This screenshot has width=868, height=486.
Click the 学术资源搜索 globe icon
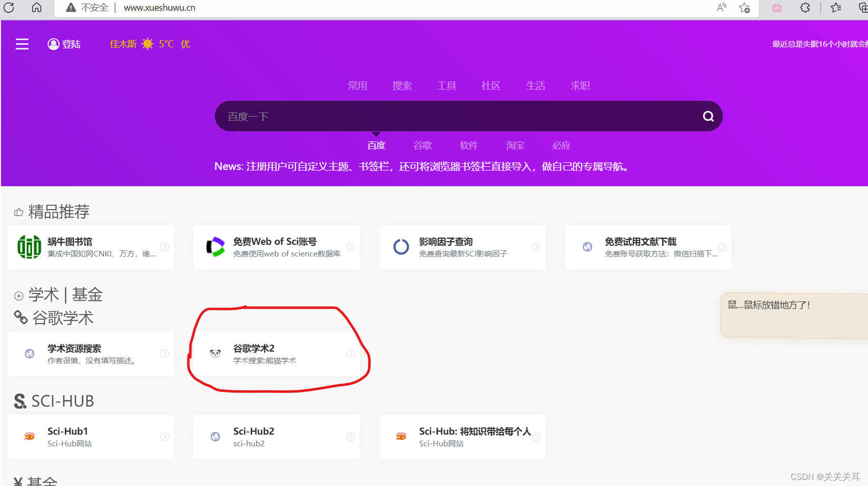pyautogui.click(x=30, y=354)
